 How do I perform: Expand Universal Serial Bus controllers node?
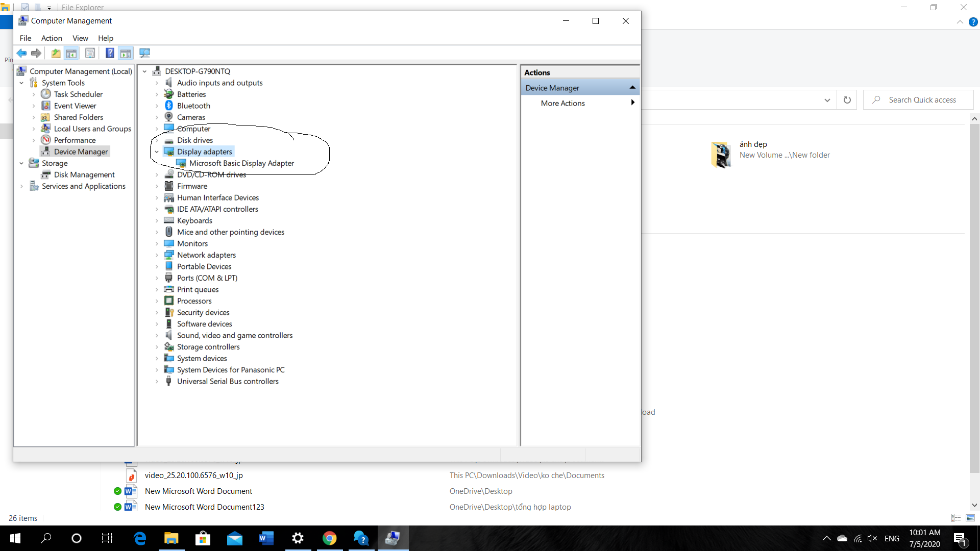[x=157, y=381]
